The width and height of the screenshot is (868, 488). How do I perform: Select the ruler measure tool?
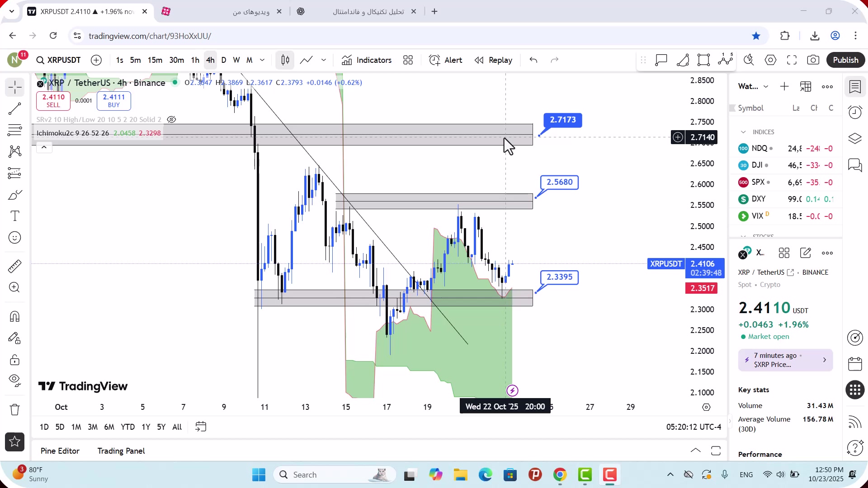pos(15,266)
